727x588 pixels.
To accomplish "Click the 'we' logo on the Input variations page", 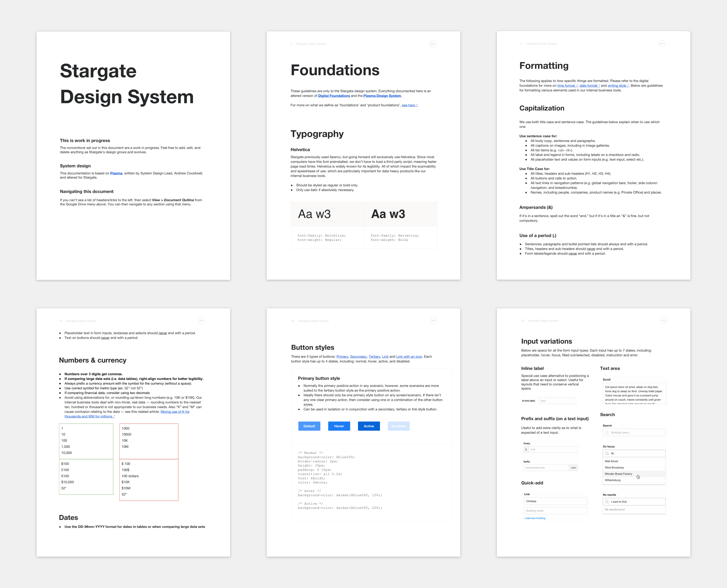I will pyautogui.click(x=664, y=320).
